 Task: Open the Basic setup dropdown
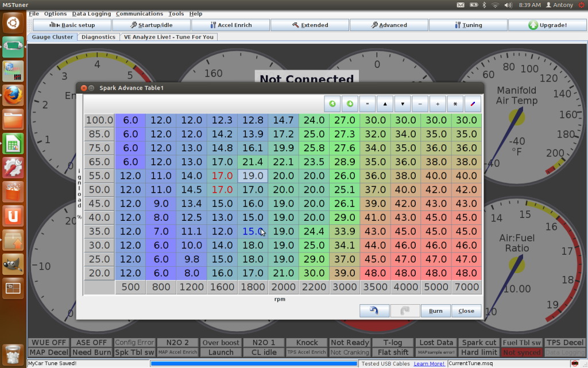[x=72, y=25]
